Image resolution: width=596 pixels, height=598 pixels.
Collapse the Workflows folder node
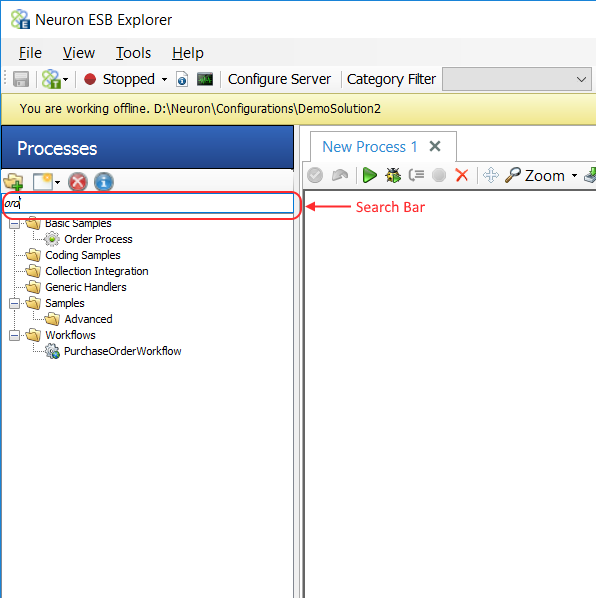click(x=14, y=335)
